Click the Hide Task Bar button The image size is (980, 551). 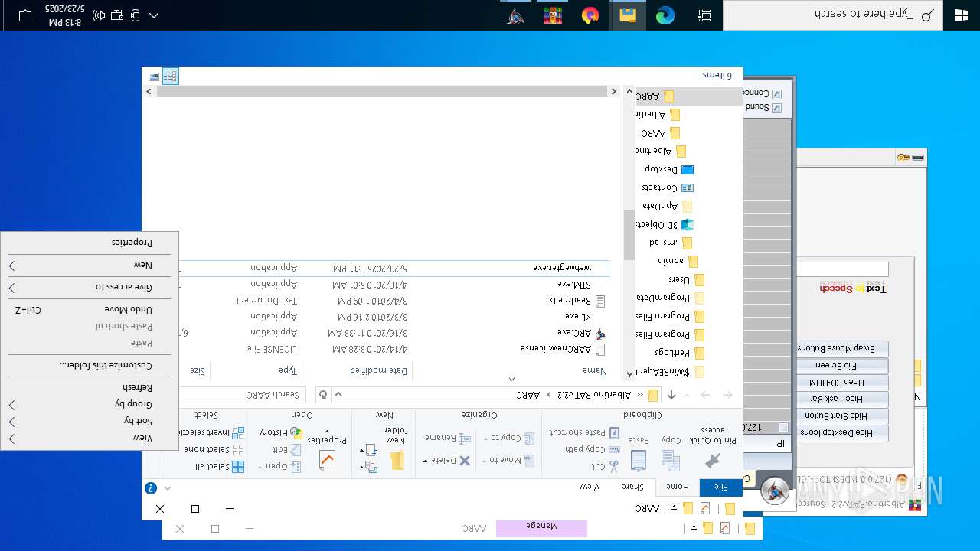point(841,399)
